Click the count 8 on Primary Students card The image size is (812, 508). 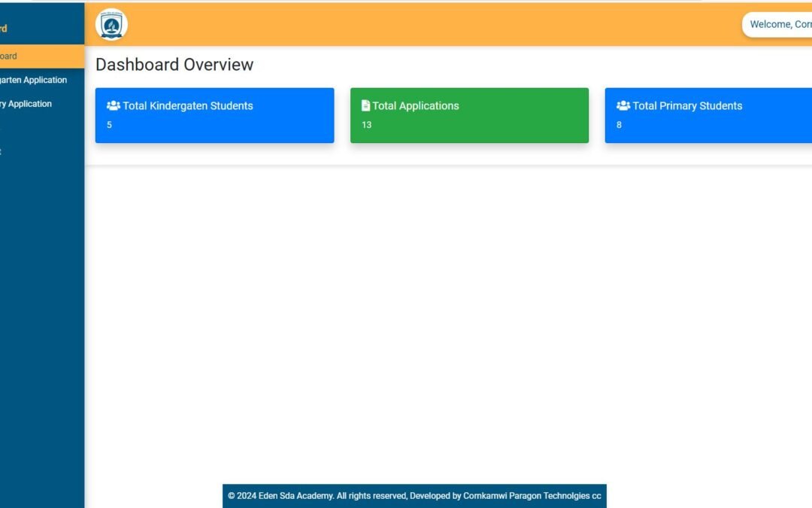619,124
